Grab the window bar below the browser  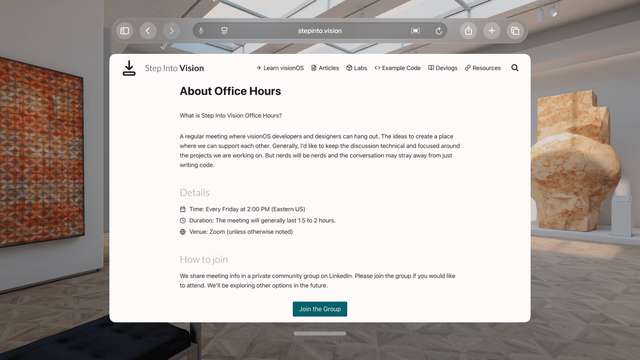click(x=320, y=333)
